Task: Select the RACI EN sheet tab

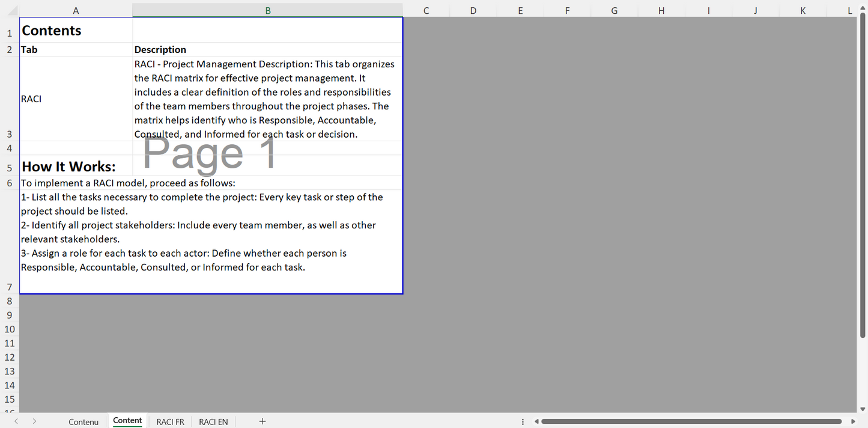Action: 213,421
